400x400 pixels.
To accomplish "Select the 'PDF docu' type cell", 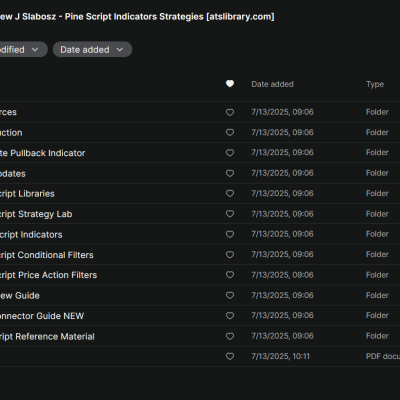I will [x=383, y=356].
